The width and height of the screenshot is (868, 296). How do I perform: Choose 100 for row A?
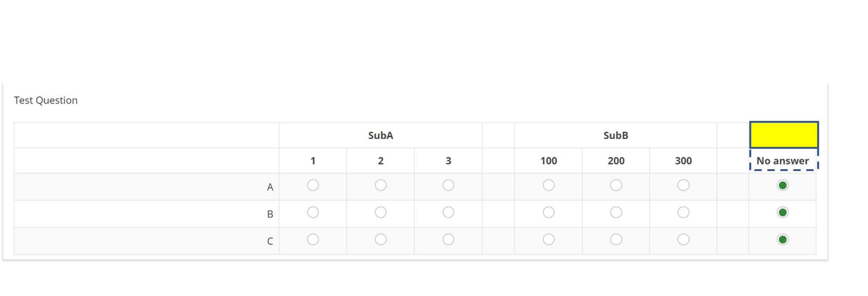pyautogui.click(x=548, y=185)
